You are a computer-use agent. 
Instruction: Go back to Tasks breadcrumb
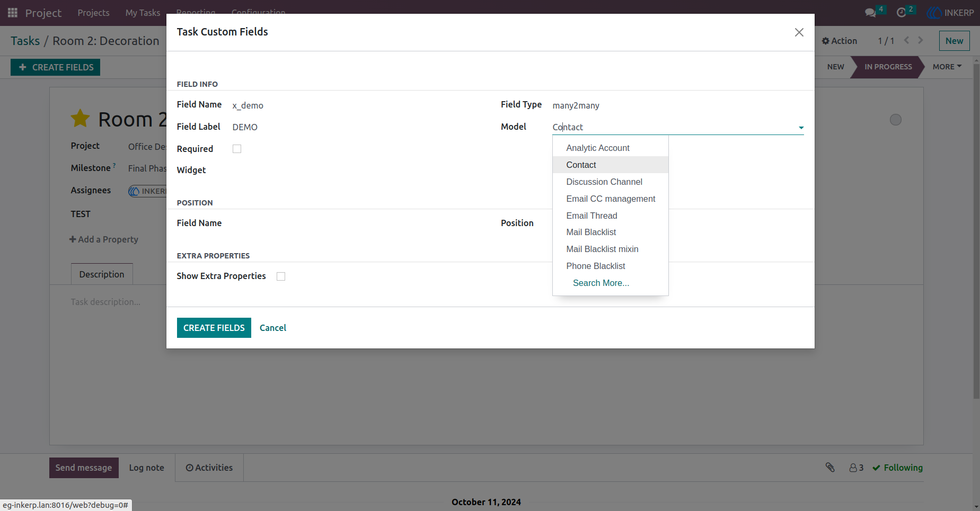pyautogui.click(x=25, y=41)
